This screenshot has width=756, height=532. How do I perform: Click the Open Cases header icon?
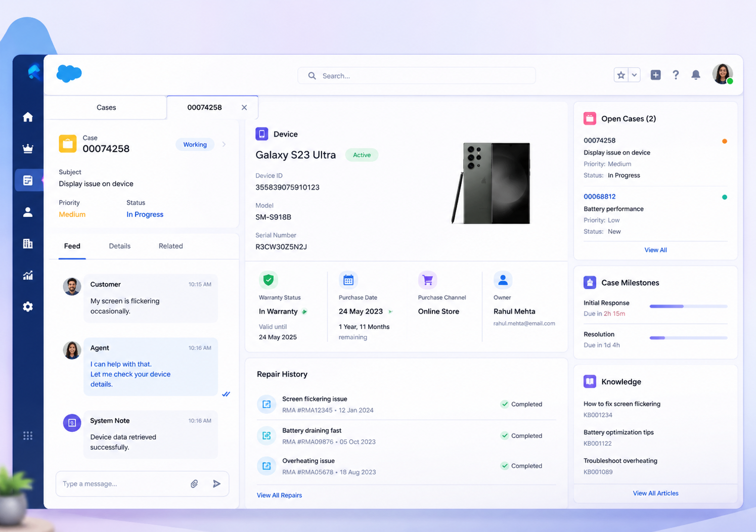(x=590, y=118)
